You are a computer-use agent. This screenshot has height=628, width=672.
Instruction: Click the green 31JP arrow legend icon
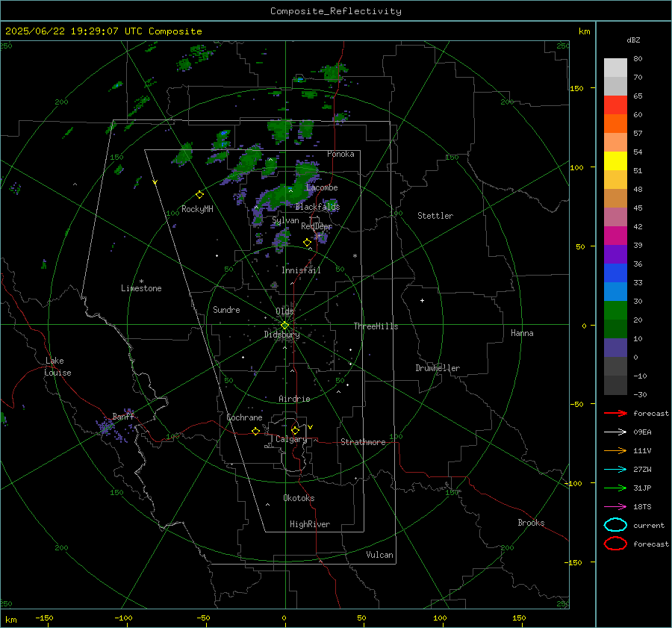pos(615,488)
